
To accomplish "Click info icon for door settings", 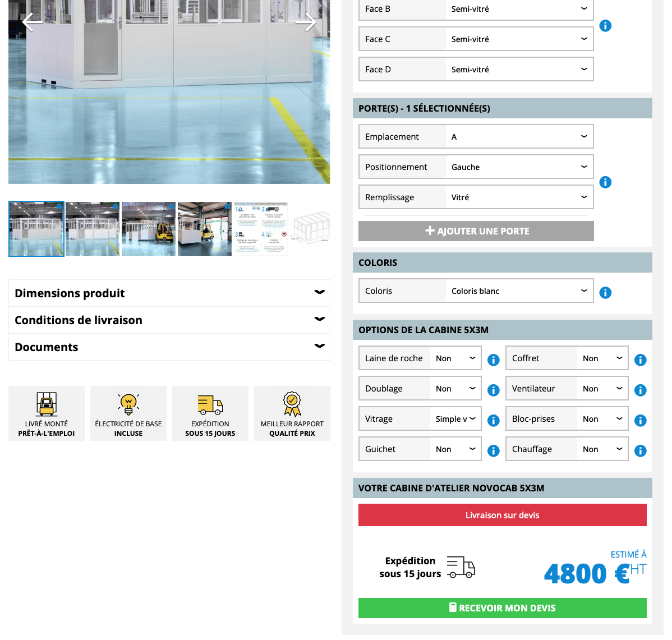I will [x=605, y=182].
